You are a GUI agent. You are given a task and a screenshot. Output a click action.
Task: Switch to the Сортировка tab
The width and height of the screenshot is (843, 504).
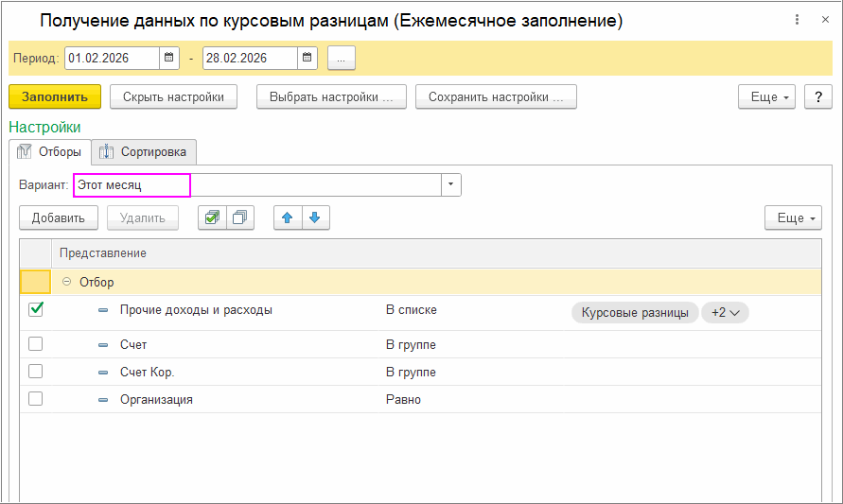[x=145, y=151]
